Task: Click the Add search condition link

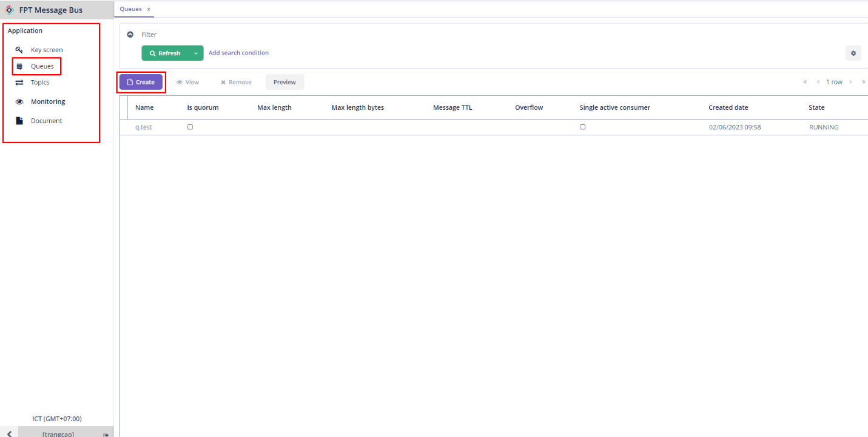Action: (x=238, y=53)
